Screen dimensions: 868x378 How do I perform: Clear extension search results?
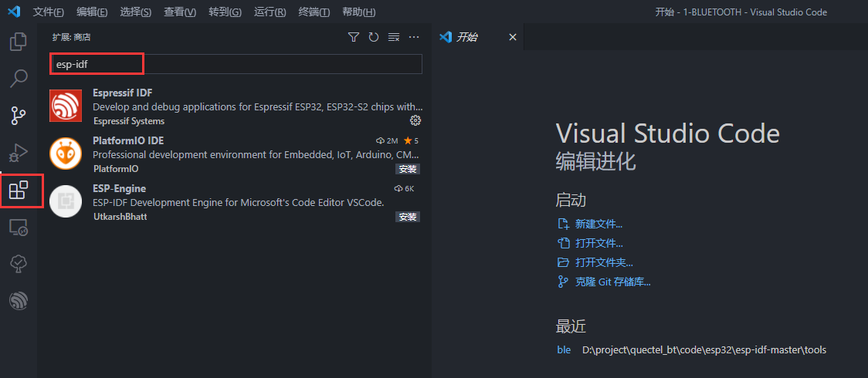coord(394,37)
